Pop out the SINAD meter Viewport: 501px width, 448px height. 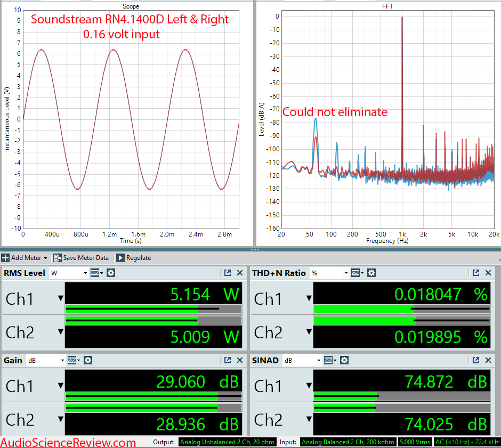point(476,360)
